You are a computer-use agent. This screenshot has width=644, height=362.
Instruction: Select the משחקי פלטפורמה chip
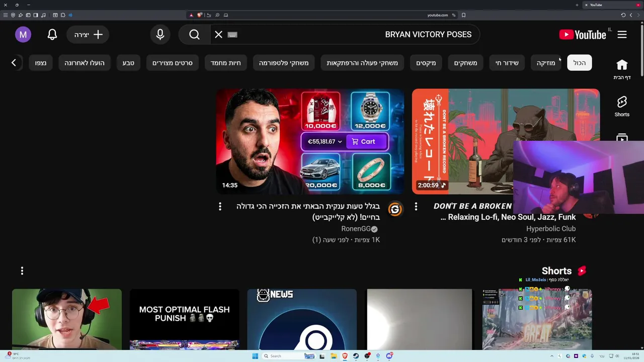point(284,63)
